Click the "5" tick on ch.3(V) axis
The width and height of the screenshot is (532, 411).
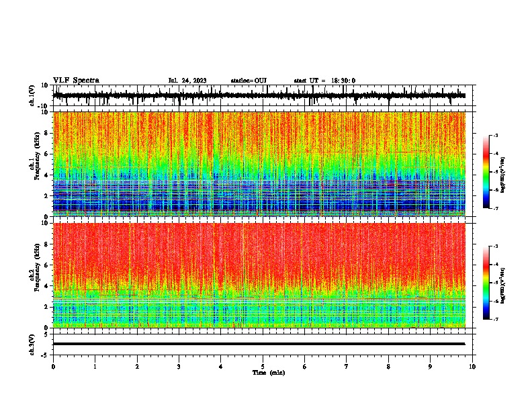(46, 334)
